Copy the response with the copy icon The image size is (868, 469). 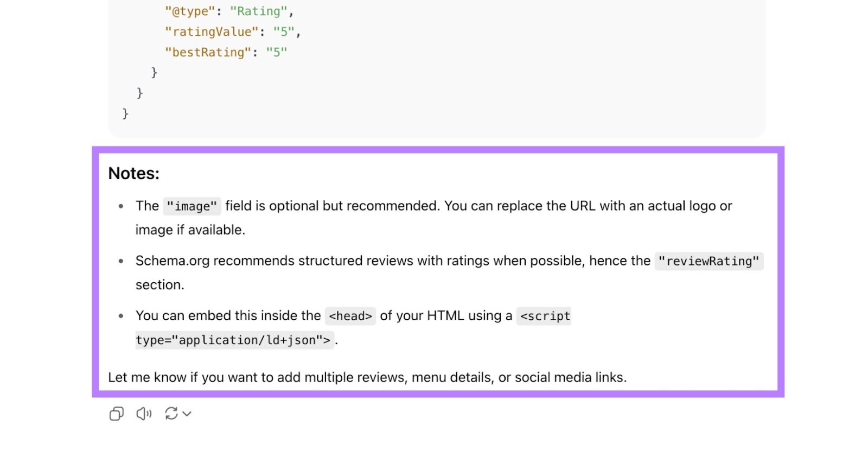(x=116, y=414)
